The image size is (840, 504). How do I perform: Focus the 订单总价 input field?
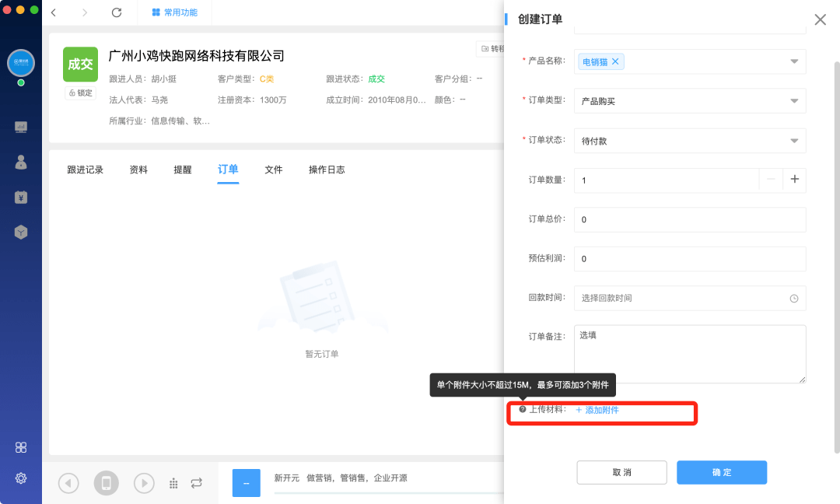pos(690,219)
